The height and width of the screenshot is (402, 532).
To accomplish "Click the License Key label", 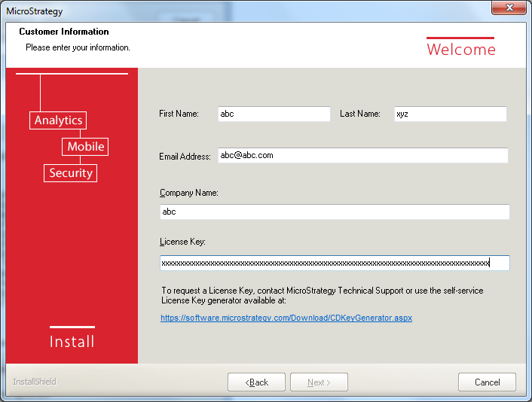I will click(182, 242).
